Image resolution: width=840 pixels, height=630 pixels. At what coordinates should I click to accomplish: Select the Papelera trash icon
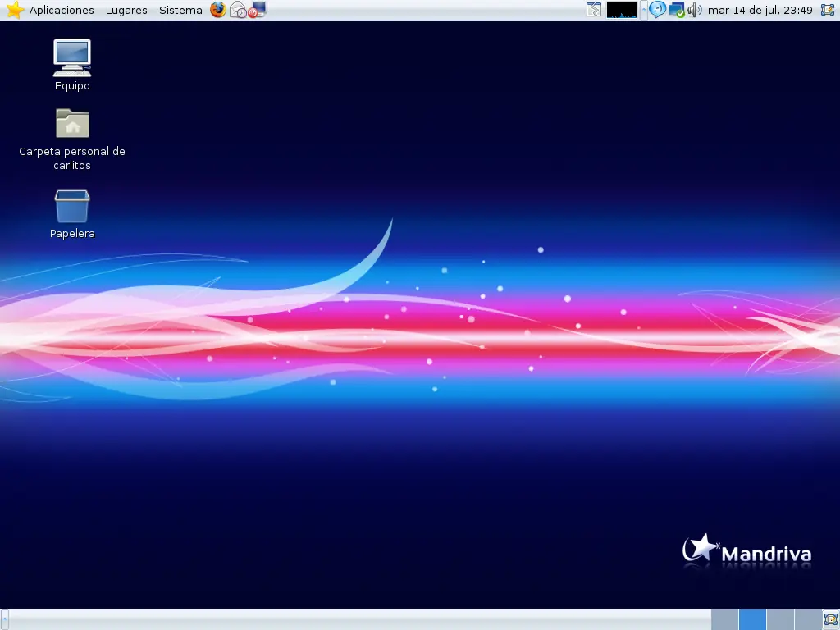click(x=72, y=214)
